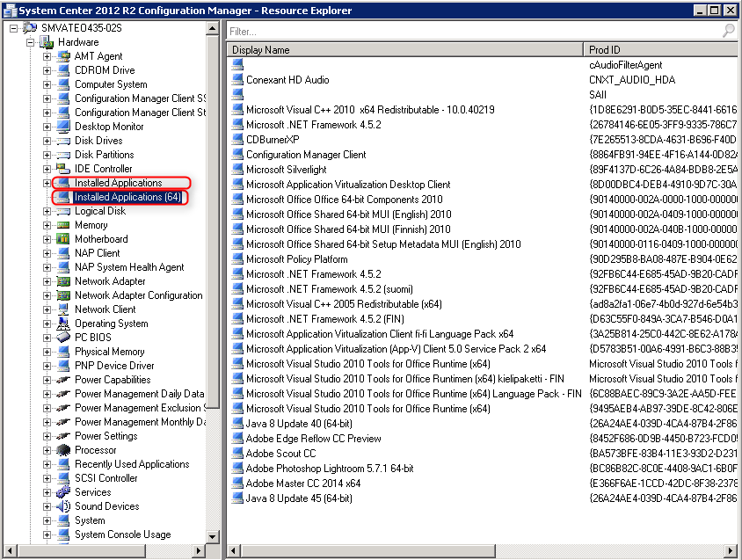The height and width of the screenshot is (560, 742).
Task: Select Network Adapter Configuration tree item
Action: tap(138, 295)
